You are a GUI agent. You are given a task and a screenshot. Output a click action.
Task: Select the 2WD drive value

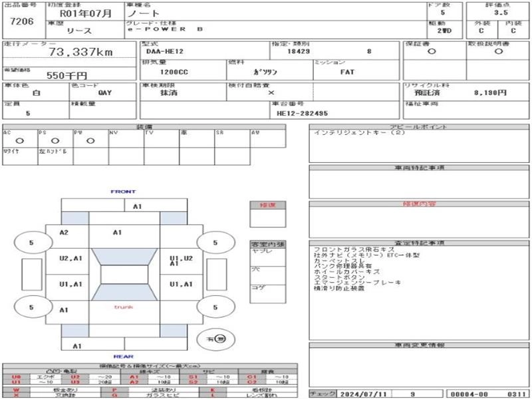pyautogui.click(x=444, y=31)
